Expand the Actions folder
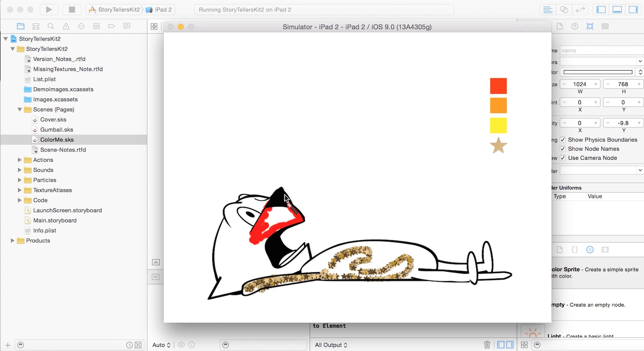This screenshot has width=644, height=351. point(20,160)
